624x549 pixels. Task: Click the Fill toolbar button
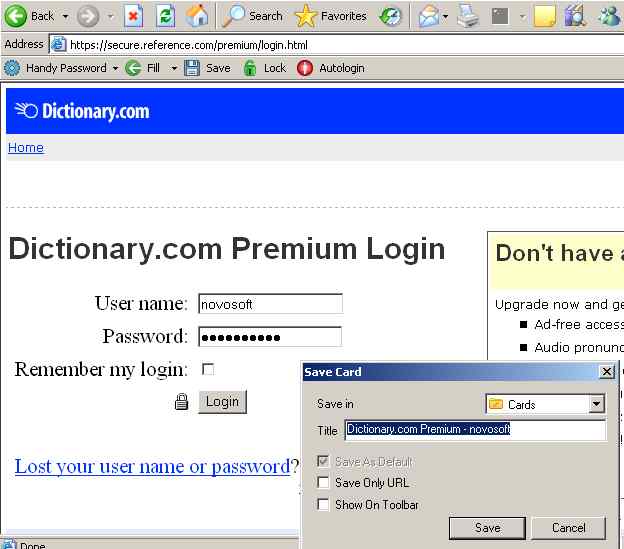tap(142, 68)
